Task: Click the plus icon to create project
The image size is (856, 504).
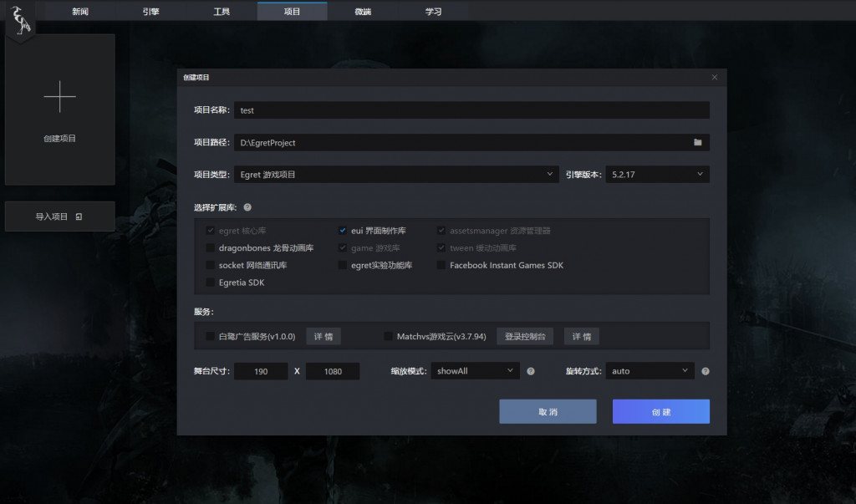Action: point(59,97)
